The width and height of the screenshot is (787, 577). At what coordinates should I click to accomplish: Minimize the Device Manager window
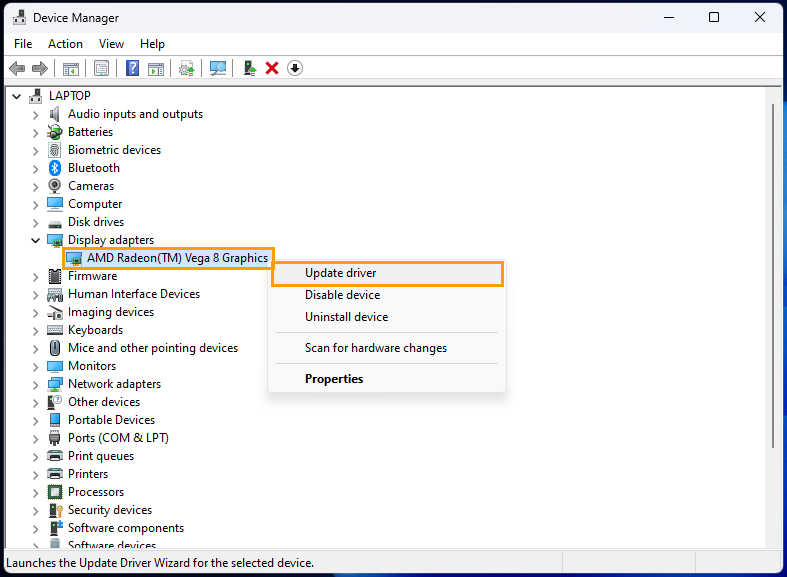click(x=669, y=18)
